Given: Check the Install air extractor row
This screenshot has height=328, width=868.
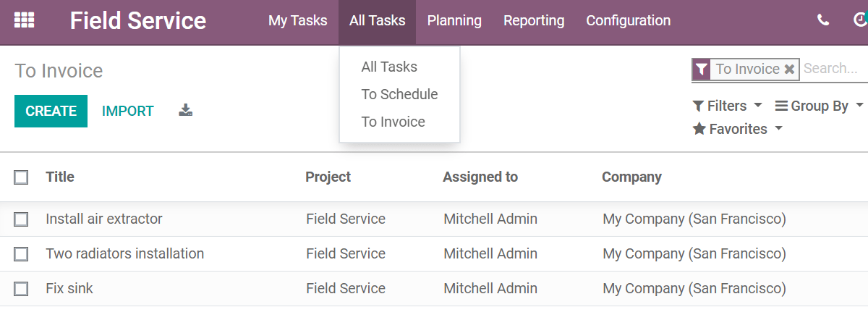Looking at the screenshot, I should [21, 219].
